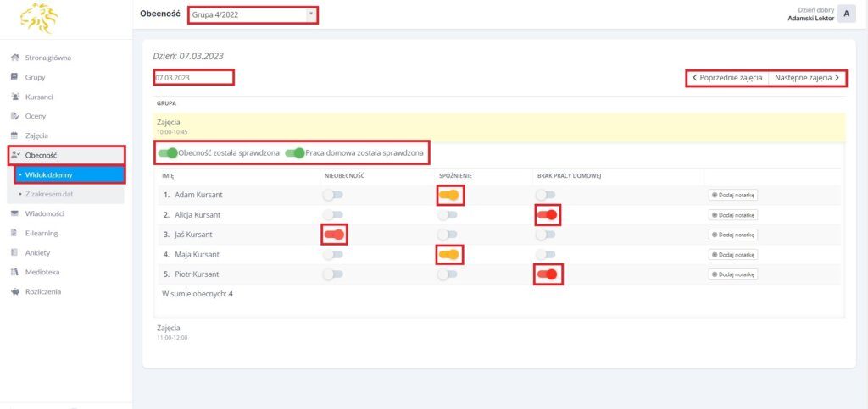Disable the Obecność została sprawdzona switch
The height and width of the screenshot is (409, 868).
pyautogui.click(x=168, y=153)
